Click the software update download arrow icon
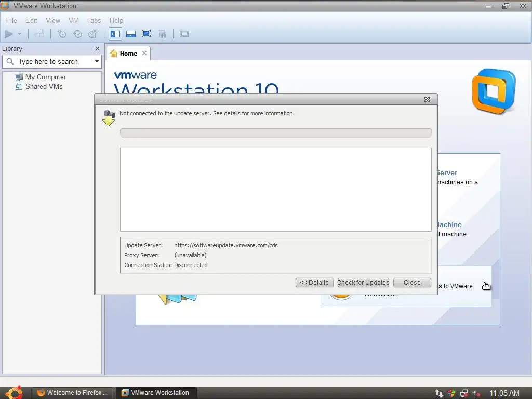 tap(109, 118)
